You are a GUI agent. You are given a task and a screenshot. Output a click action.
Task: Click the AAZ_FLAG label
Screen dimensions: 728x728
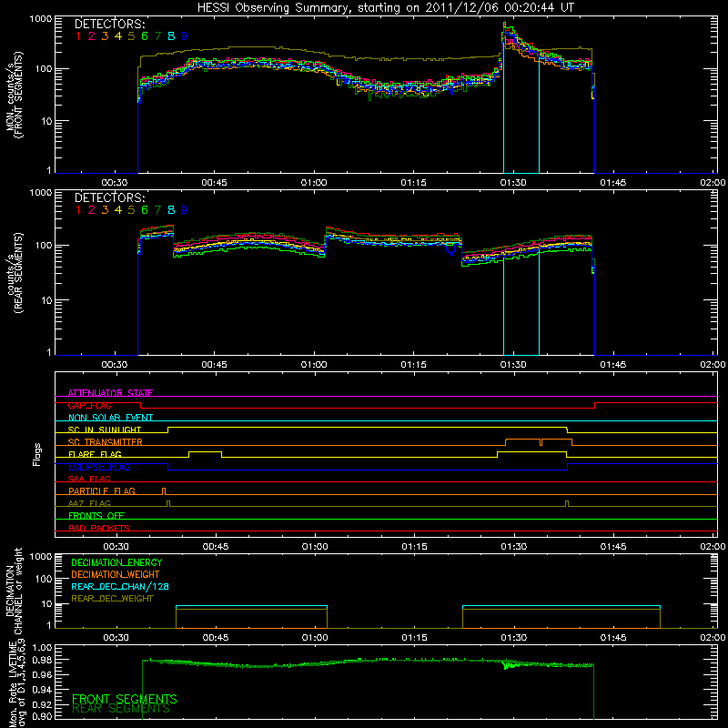pos(89,503)
